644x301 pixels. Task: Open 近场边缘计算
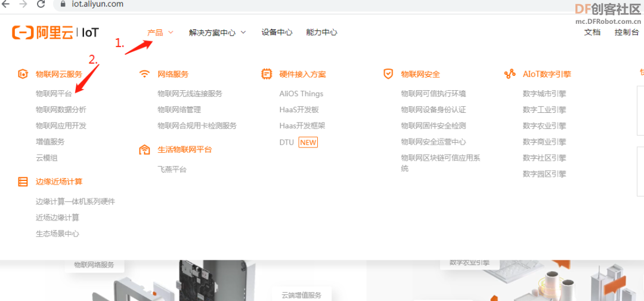click(57, 218)
